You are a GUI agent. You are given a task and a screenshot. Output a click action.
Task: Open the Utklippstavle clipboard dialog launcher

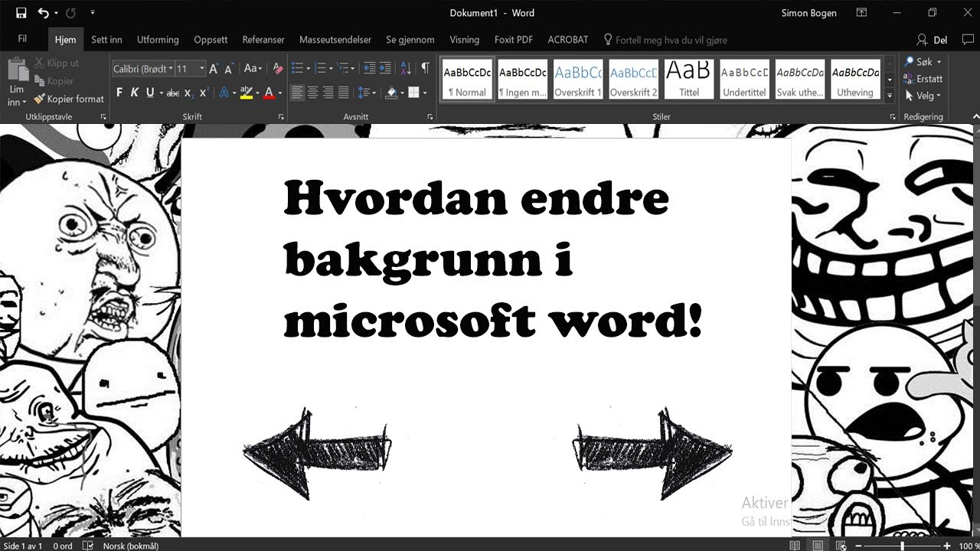[103, 117]
